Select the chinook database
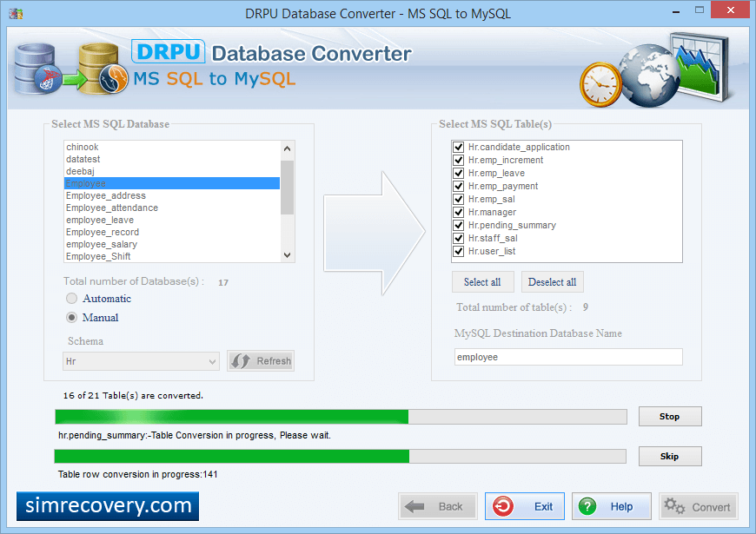Screen dimensions: 756x534 (x=172, y=147)
